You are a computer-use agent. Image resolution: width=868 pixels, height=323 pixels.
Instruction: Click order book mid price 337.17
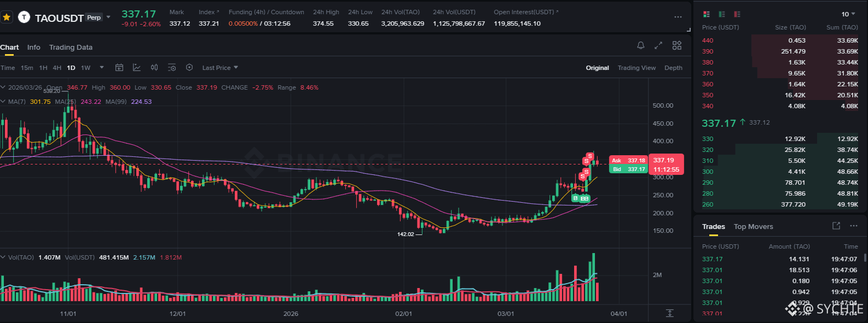[719, 123]
